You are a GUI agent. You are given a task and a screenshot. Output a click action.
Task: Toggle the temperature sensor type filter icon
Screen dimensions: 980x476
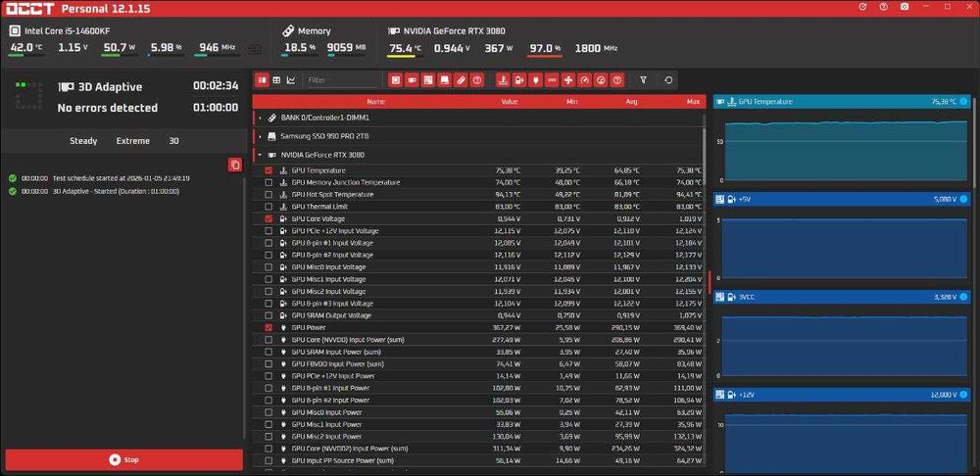point(503,80)
